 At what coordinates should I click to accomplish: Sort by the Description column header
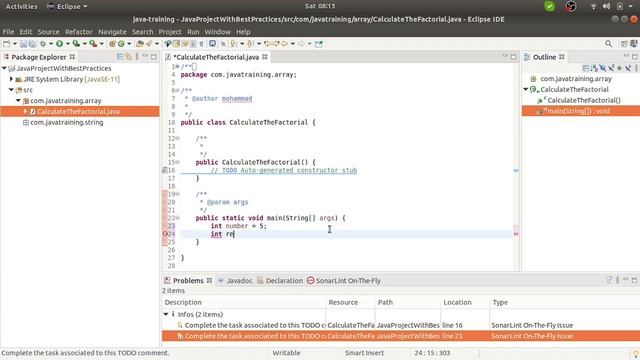244,302
